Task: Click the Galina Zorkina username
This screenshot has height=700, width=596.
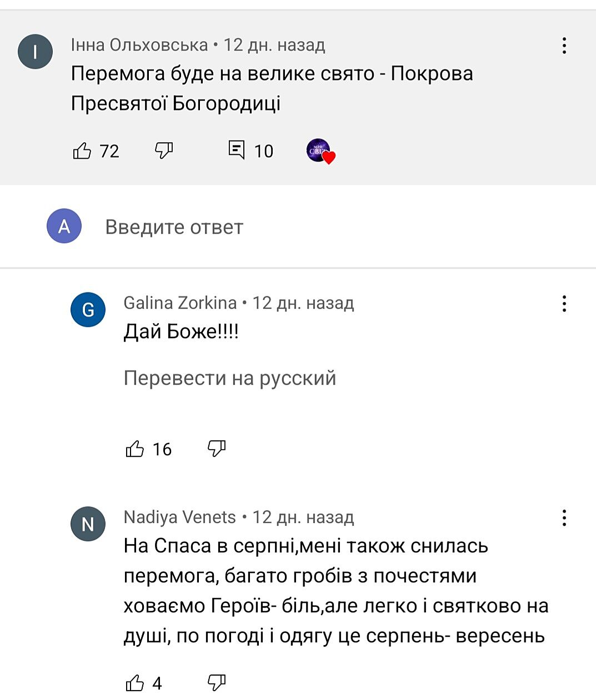Action: [x=180, y=303]
